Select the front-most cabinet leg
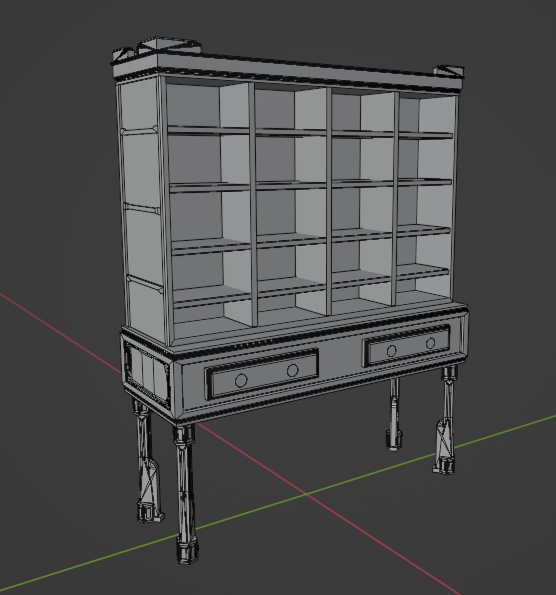Viewport: 556px width, 595px height. click(185, 493)
